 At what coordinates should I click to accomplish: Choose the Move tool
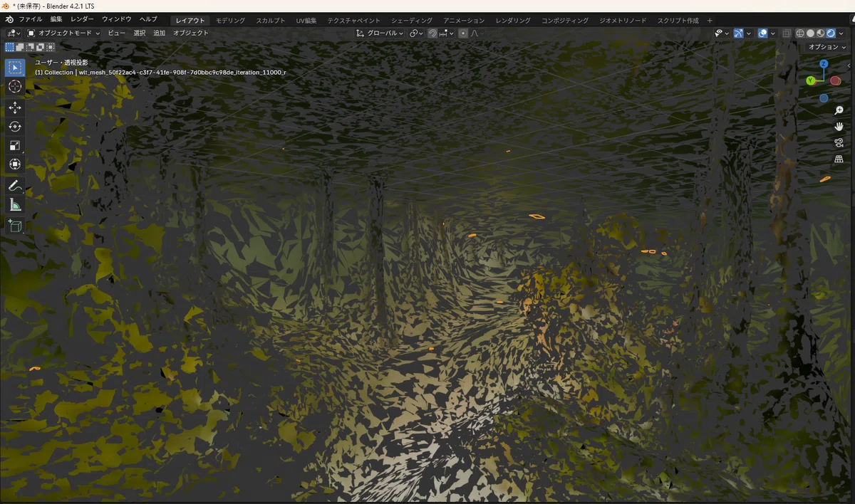pos(15,107)
